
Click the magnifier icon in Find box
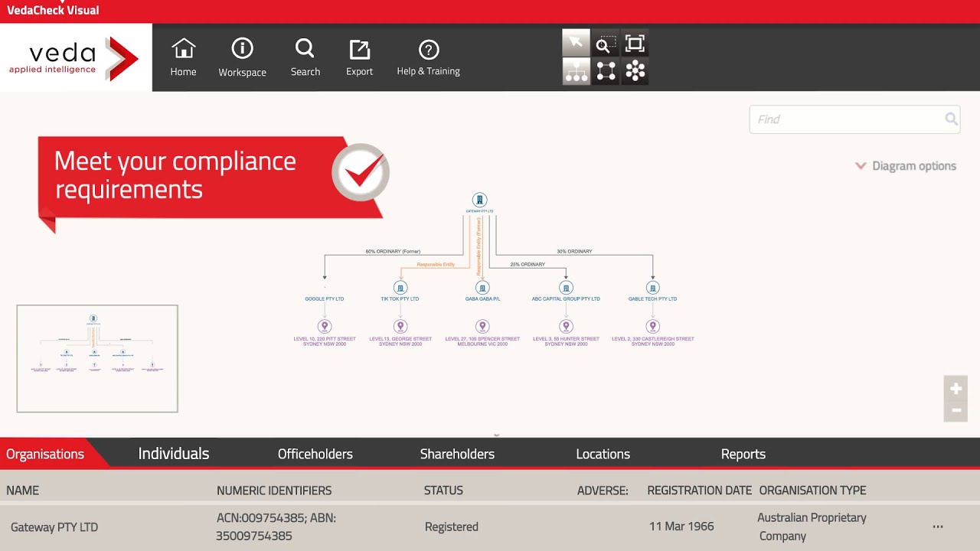[x=951, y=119]
